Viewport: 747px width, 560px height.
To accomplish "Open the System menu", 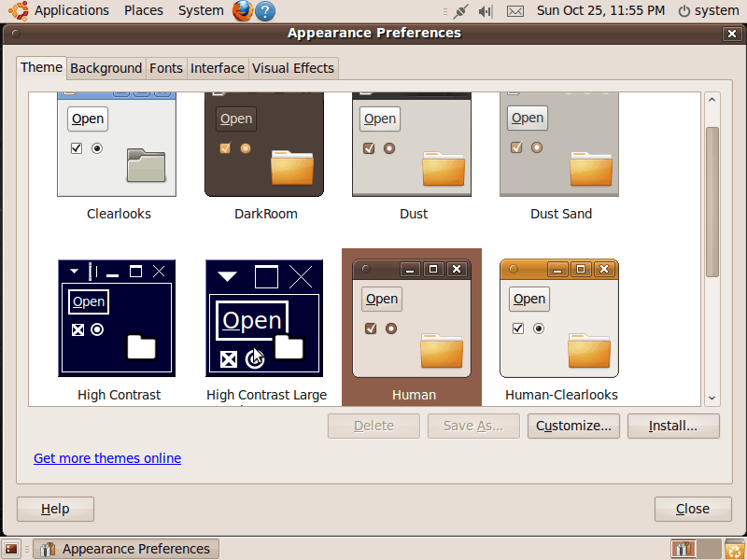I will (201, 10).
